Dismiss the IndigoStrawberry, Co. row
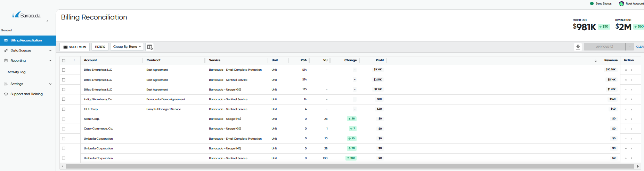The height and width of the screenshot is (171, 644). point(626,99)
